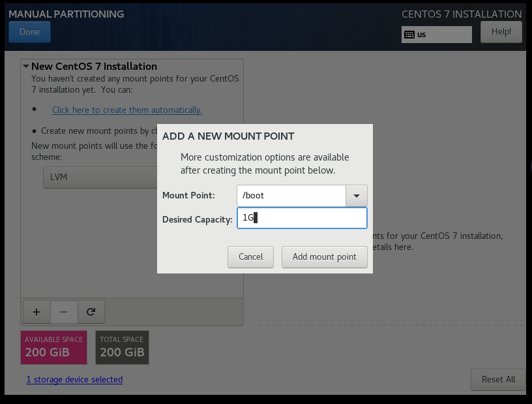
Task: Click the minus remove mount point icon
Action: click(x=64, y=312)
